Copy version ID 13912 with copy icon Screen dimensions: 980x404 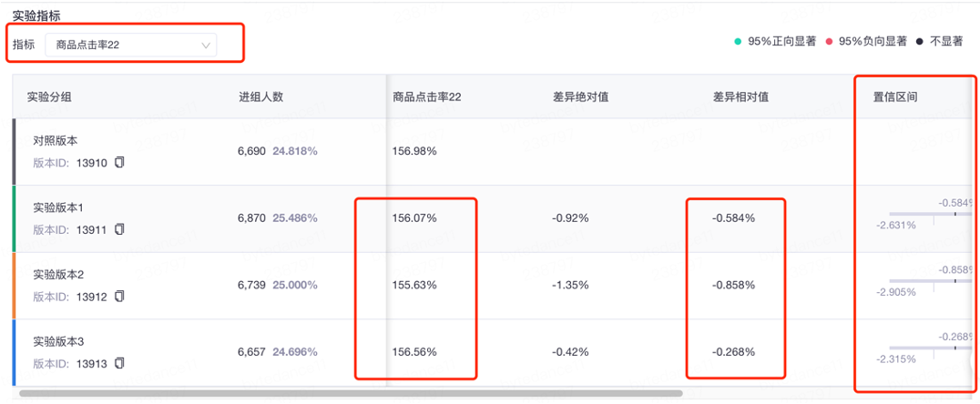[x=119, y=296]
